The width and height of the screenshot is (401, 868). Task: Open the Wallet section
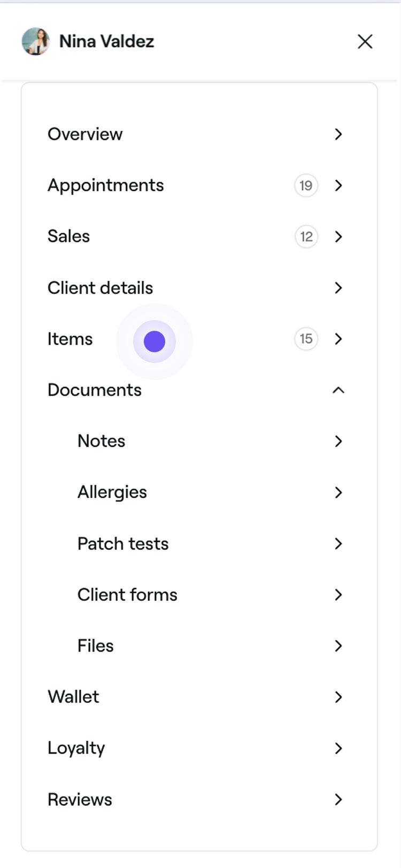(73, 697)
